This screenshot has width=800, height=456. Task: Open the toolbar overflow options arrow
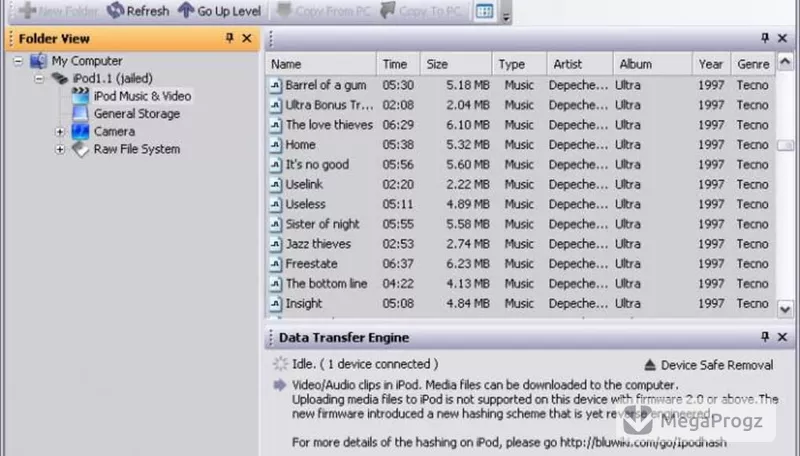coord(506,17)
